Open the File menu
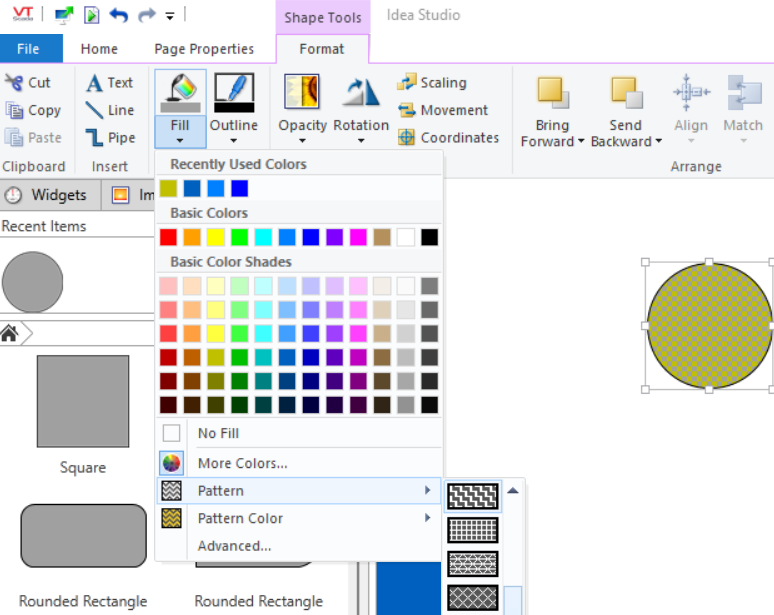This screenshot has height=615, width=774. 29,49
